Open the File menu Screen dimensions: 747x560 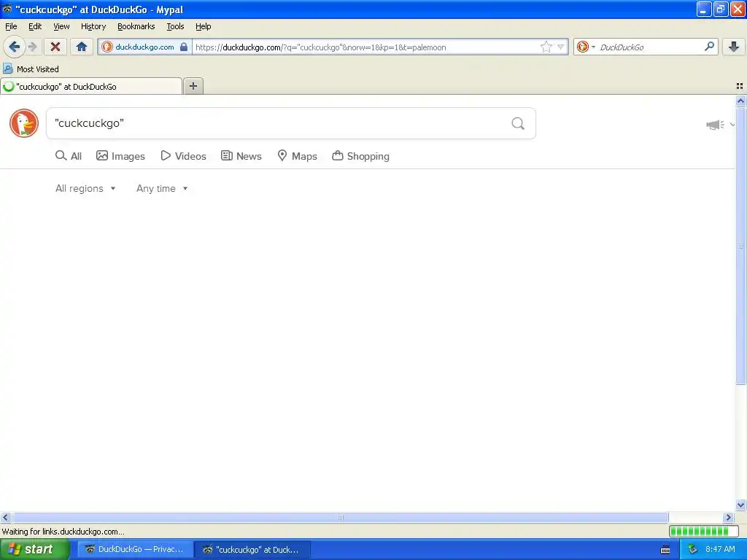11,26
